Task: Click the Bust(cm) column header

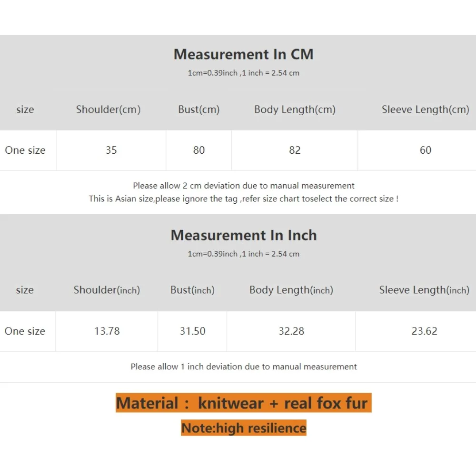Action: 199,109
